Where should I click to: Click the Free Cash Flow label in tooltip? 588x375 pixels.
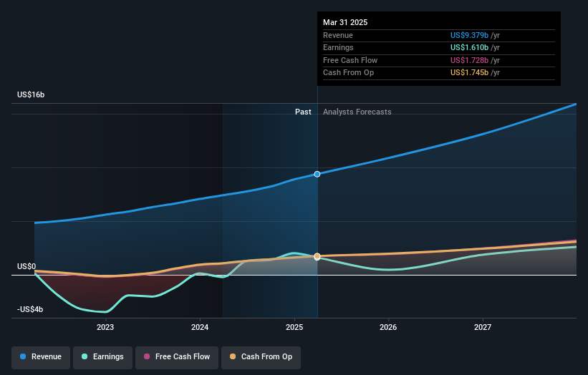[x=350, y=60]
